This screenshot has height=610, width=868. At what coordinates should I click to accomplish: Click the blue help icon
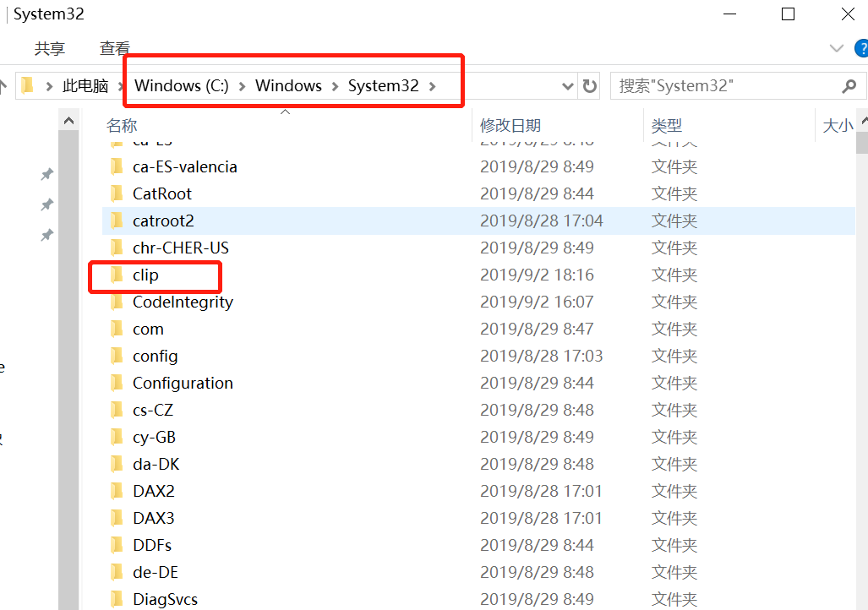[863, 48]
